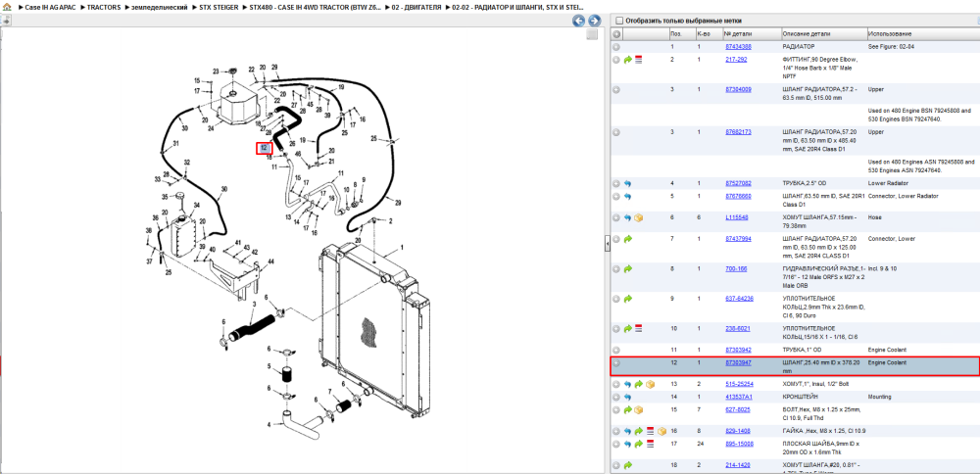Select highlighted callout 12 in the diagram
Viewport: 980px width, 474px height.
point(265,148)
